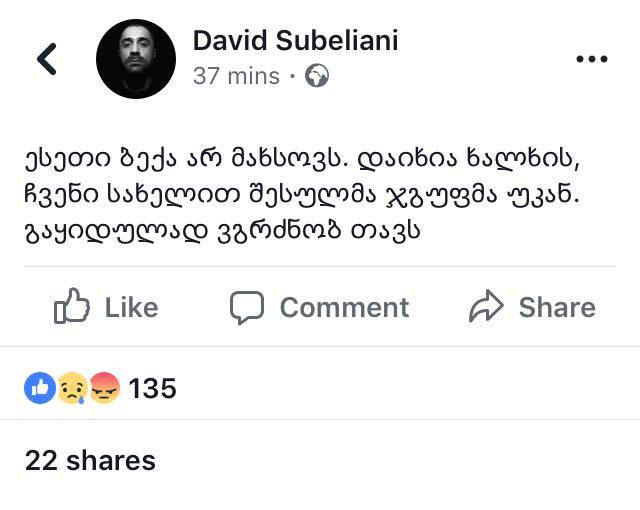Open the three-dot post options menu
Image resolution: width=640 pixels, height=510 pixels.
(x=591, y=59)
